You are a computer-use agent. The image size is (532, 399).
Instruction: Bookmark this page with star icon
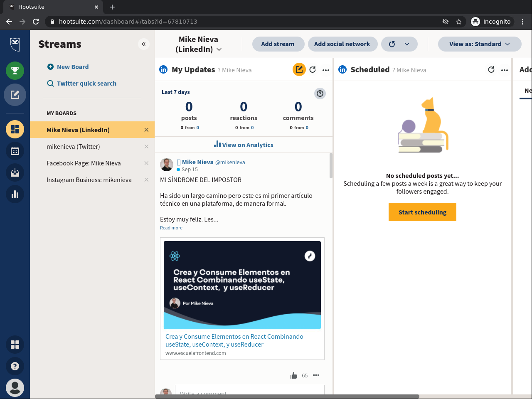click(459, 22)
